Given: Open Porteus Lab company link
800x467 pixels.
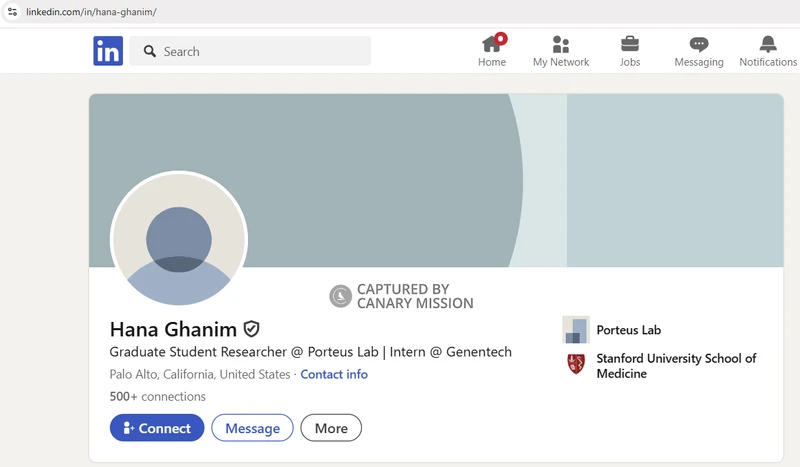Looking at the screenshot, I should tap(629, 330).
